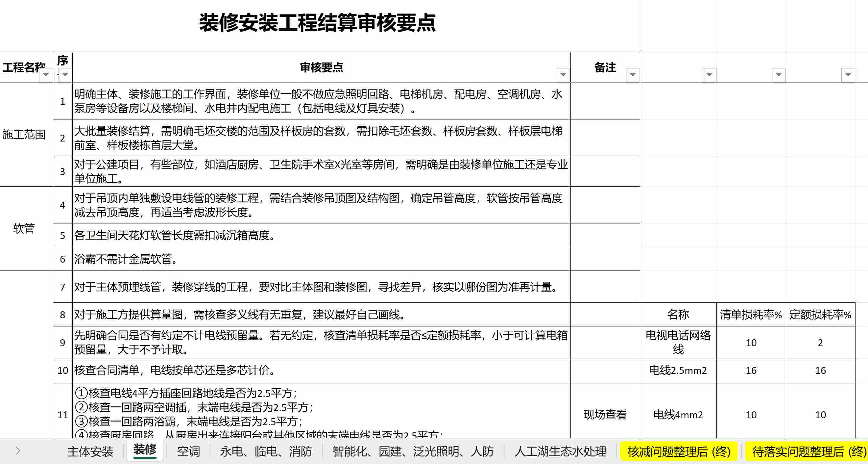Switch to the 主体安装 sheet tab

tap(90, 451)
